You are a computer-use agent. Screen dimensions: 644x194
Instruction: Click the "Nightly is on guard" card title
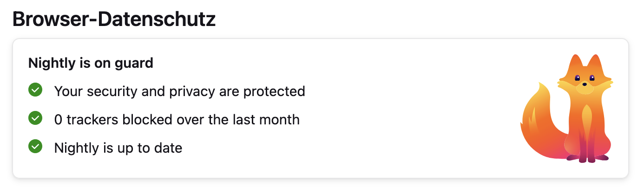91,63
